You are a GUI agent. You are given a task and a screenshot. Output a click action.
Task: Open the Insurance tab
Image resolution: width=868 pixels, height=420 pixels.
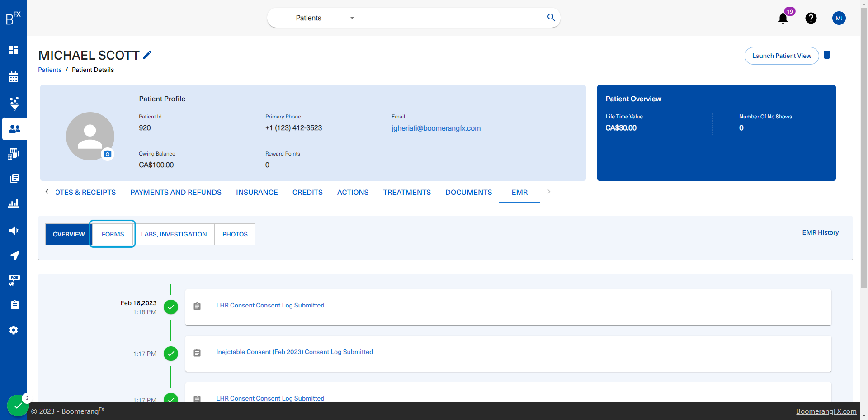pyautogui.click(x=257, y=192)
